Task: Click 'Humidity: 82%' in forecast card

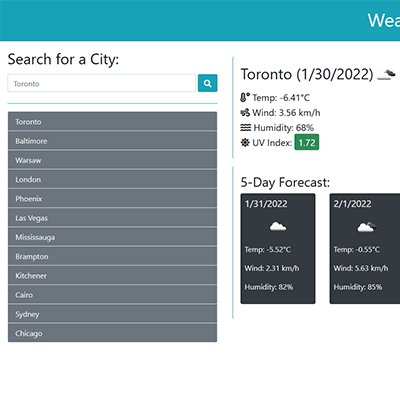Action: click(x=269, y=287)
